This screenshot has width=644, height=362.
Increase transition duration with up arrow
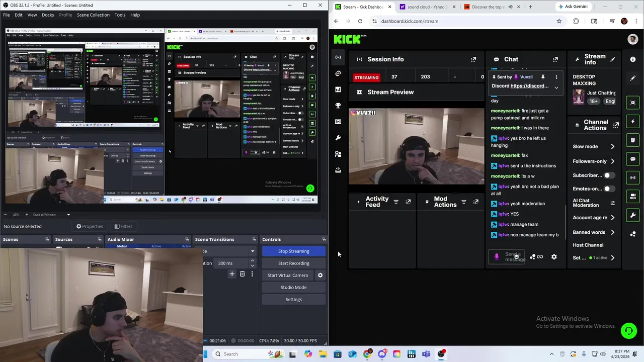[252, 261]
